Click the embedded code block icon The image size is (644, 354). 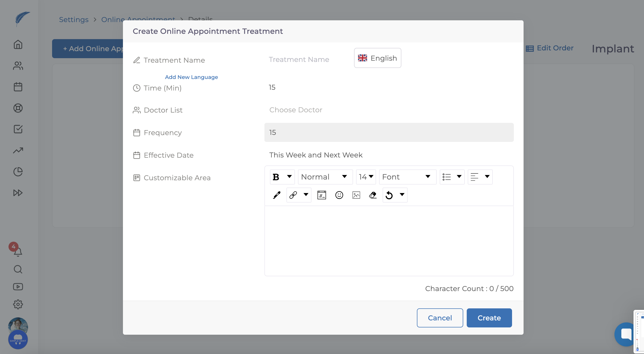(x=321, y=195)
